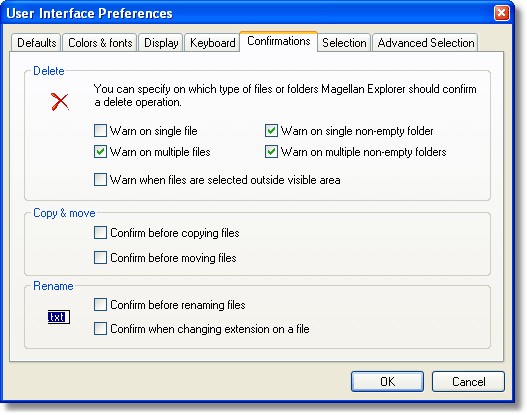This screenshot has width=527, height=415.
Task: Select the Keyboard tab
Action: [x=212, y=43]
